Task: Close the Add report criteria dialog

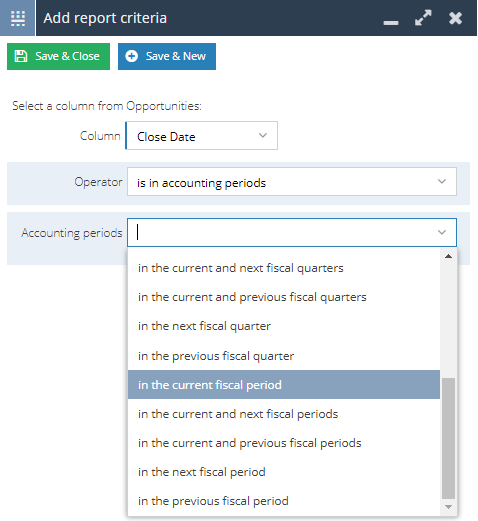Action: [x=455, y=18]
